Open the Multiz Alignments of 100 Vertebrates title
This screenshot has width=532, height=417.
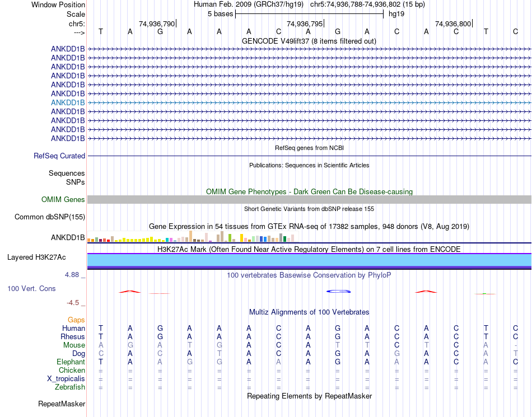click(309, 312)
